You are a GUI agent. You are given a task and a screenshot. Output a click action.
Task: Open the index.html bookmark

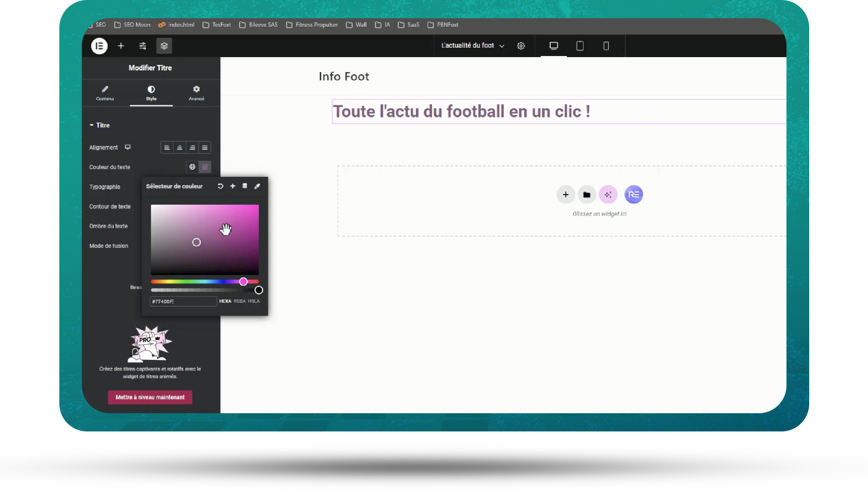tap(176, 25)
